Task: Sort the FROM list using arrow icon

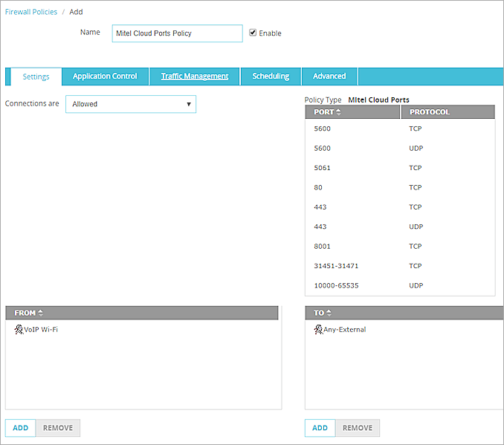Action: click(x=40, y=313)
